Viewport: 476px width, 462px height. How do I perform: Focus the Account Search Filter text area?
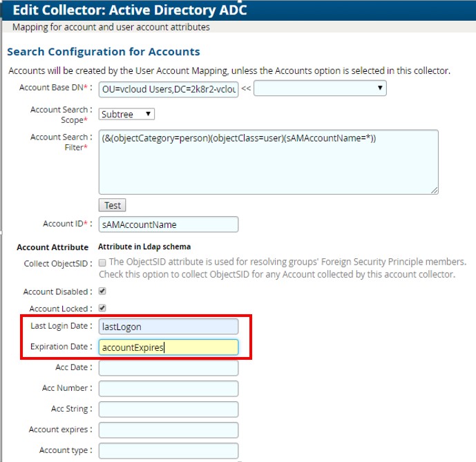[x=268, y=162]
